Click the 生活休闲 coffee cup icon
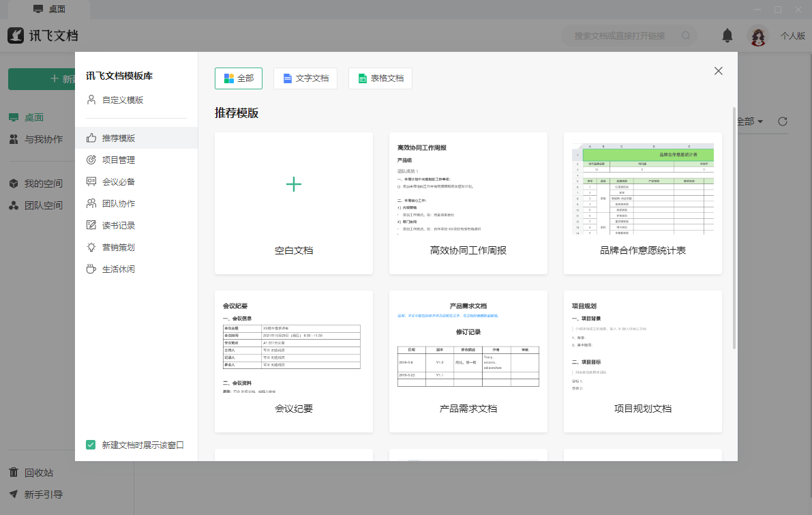 91,269
